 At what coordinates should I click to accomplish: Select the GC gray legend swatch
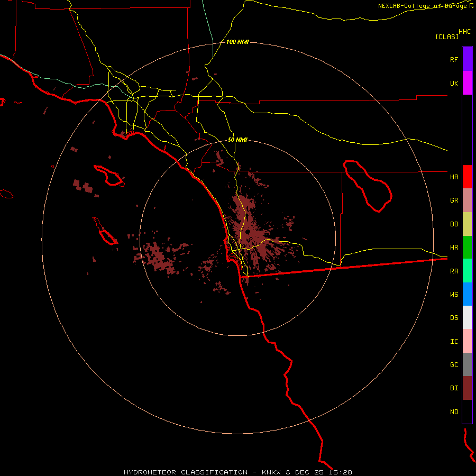pos(467,364)
